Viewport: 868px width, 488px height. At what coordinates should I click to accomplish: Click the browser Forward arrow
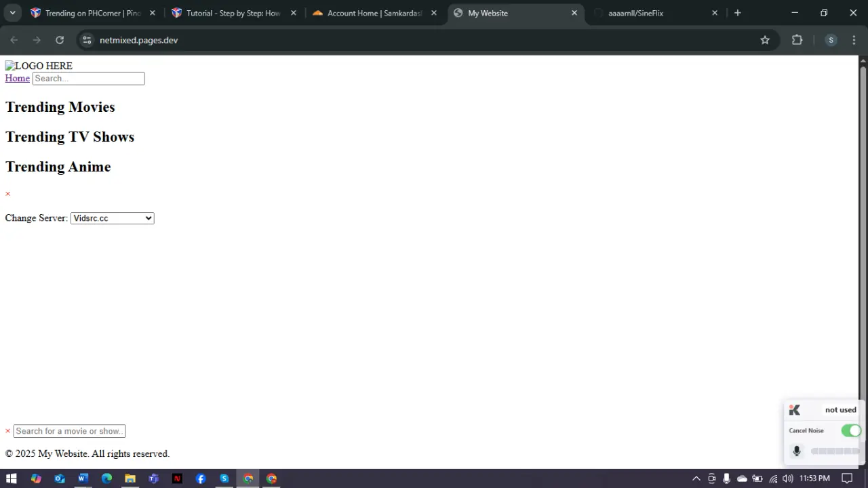pyautogui.click(x=37, y=40)
